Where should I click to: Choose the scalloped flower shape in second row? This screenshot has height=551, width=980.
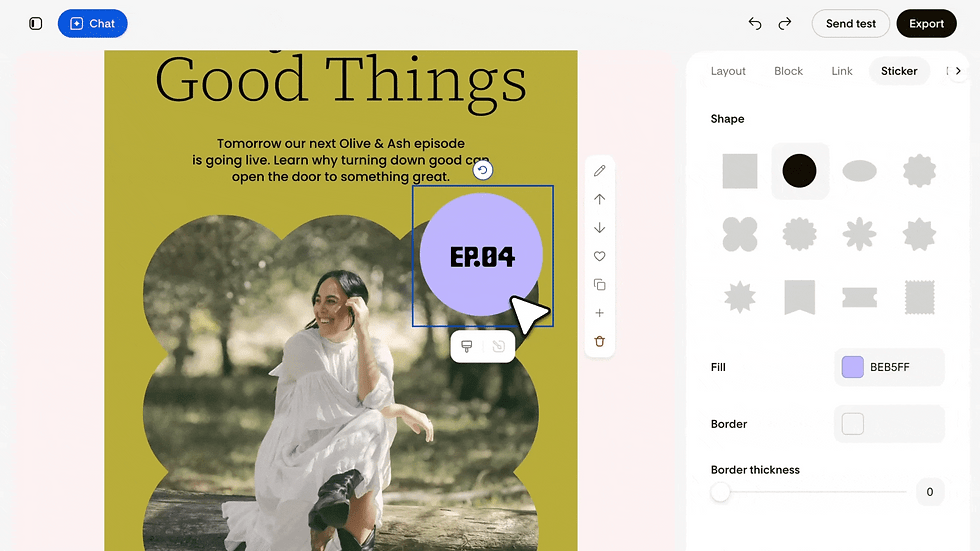pyautogui.click(x=799, y=234)
